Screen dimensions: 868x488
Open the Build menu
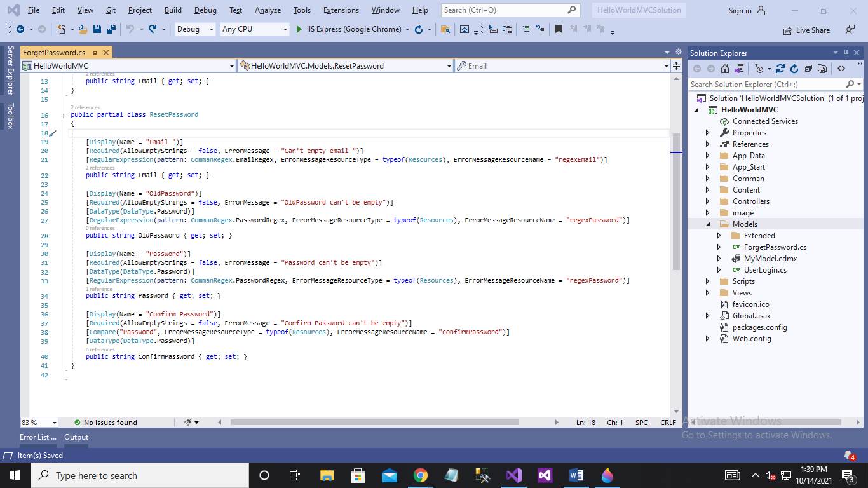click(172, 10)
